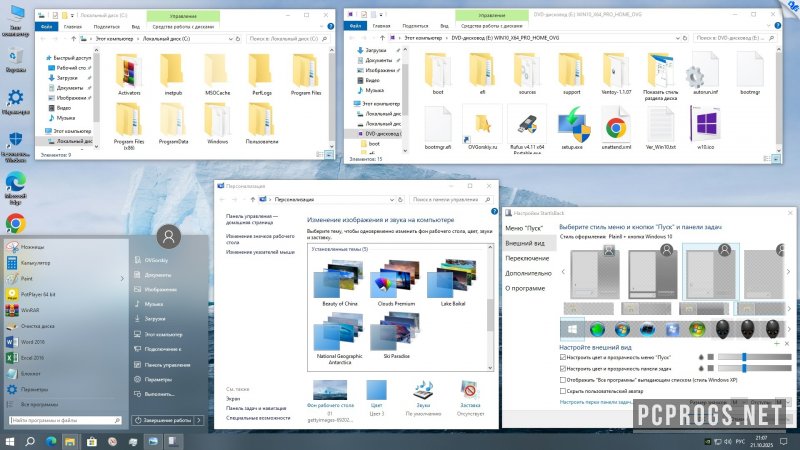
Task: Click Изменение указателей мыши link
Action: pyautogui.click(x=260, y=252)
